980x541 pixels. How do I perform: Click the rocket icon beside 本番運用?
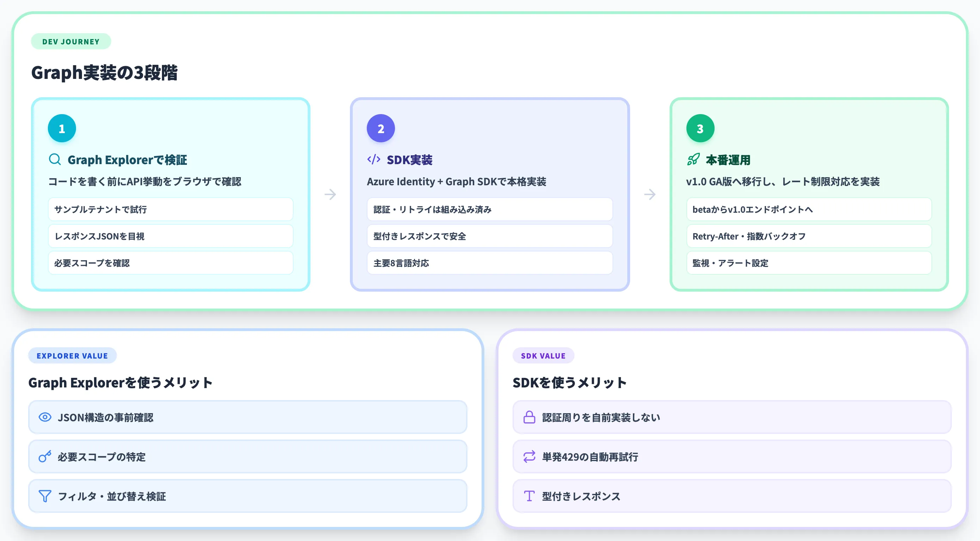click(x=693, y=159)
